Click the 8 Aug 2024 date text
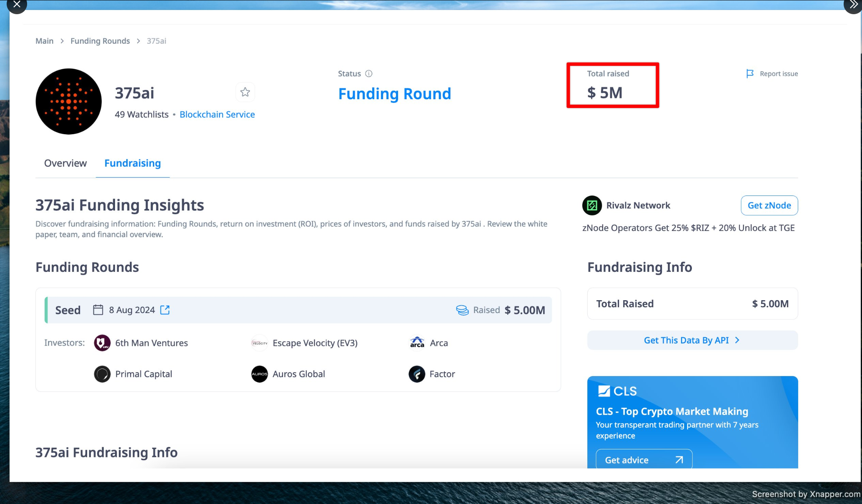Screen dimensions: 862x504 [132, 310]
